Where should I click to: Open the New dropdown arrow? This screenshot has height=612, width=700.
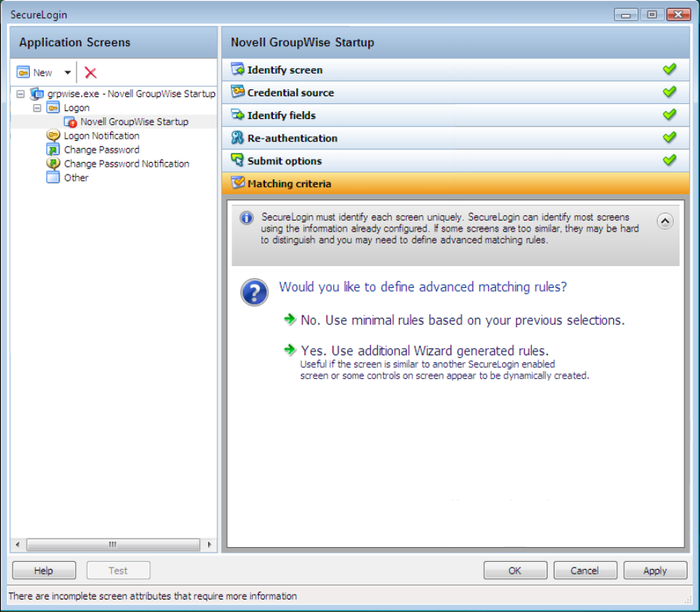67,72
